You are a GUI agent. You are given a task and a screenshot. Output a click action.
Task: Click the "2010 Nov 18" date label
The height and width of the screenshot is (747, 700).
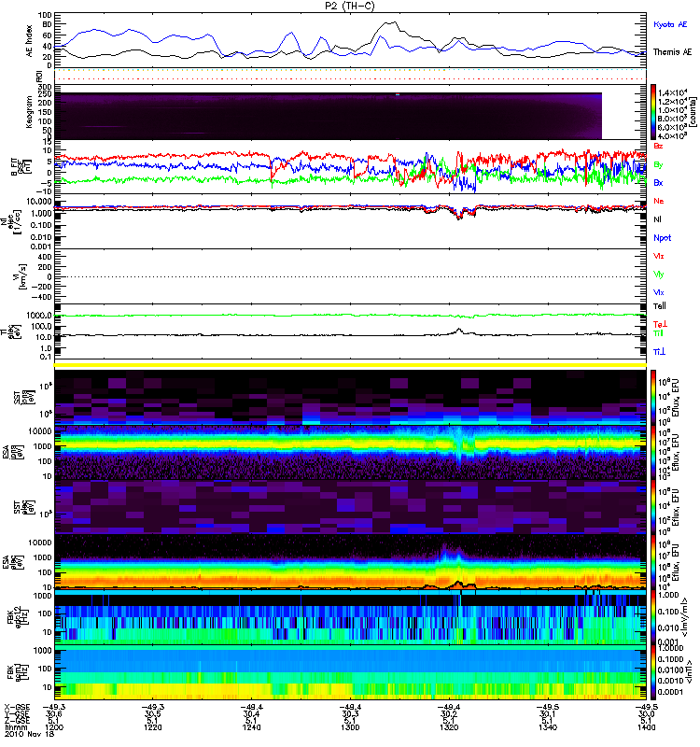[30, 734]
